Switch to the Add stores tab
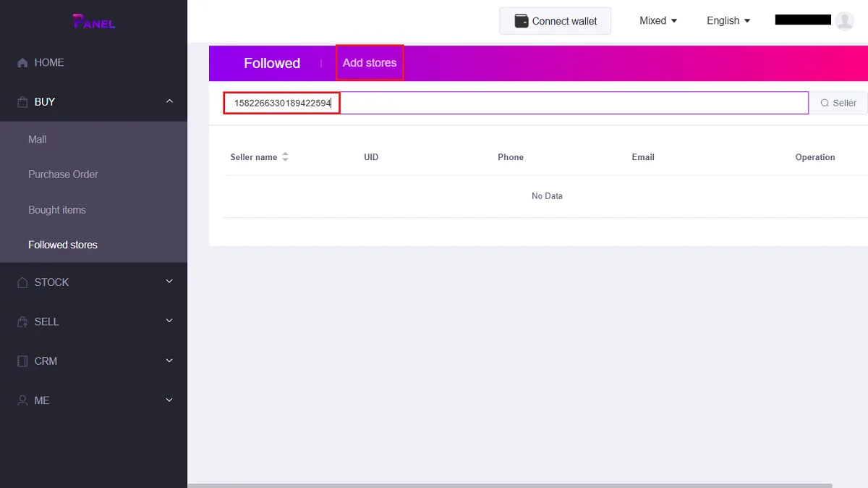 [x=369, y=63]
